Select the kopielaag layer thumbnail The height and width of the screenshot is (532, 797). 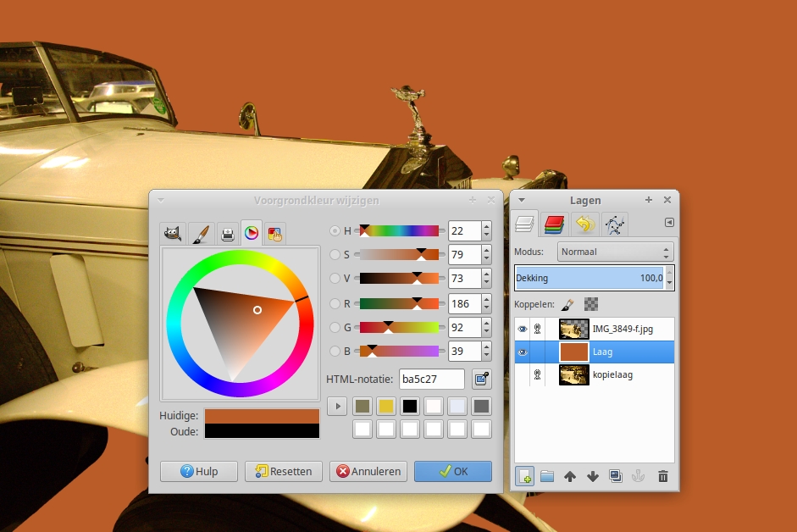[574, 374]
